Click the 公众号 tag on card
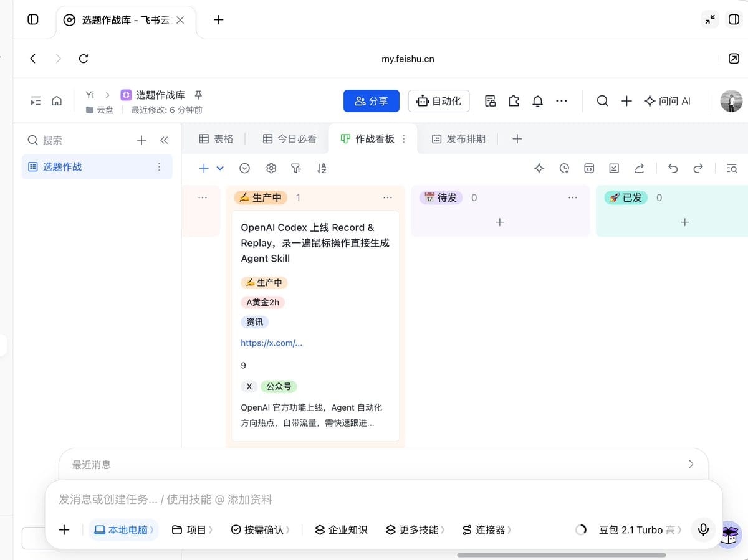Image resolution: width=748 pixels, height=560 pixels. tap(279, 386)
